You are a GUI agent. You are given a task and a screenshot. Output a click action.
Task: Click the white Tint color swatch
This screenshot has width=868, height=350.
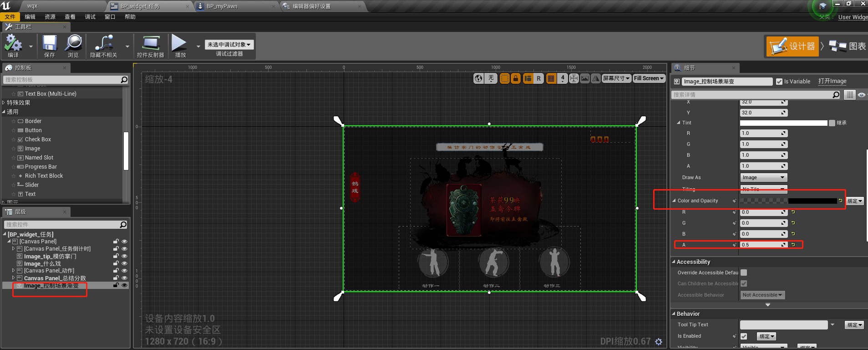(x=783, y=123)
